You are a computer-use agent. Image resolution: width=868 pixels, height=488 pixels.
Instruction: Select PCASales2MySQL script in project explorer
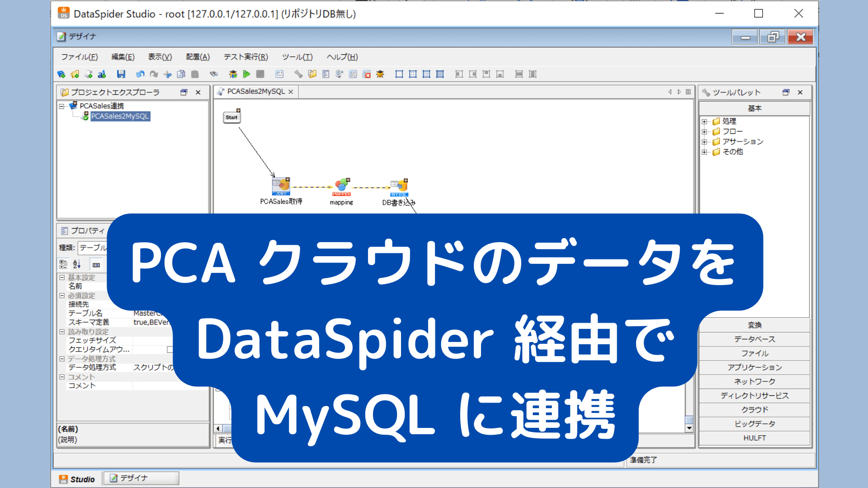click(x=119, y=116)
